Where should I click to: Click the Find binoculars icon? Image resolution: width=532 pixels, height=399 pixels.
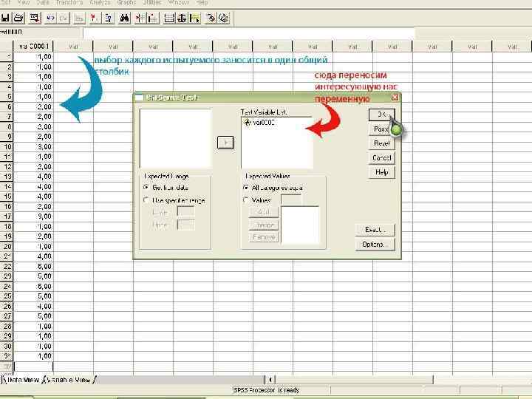point(125,18)
